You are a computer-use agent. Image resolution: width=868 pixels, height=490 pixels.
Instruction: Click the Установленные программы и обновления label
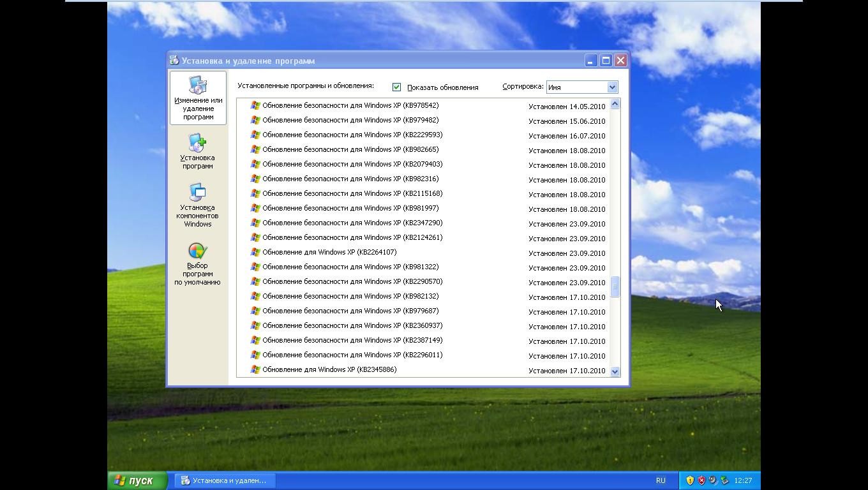click(306, 85)
